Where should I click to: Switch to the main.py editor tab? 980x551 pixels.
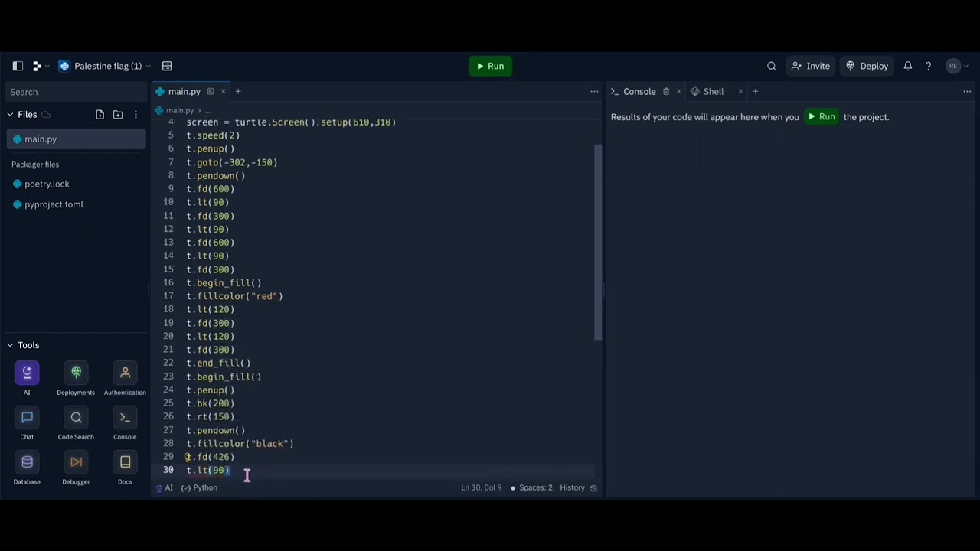(184, 92)
